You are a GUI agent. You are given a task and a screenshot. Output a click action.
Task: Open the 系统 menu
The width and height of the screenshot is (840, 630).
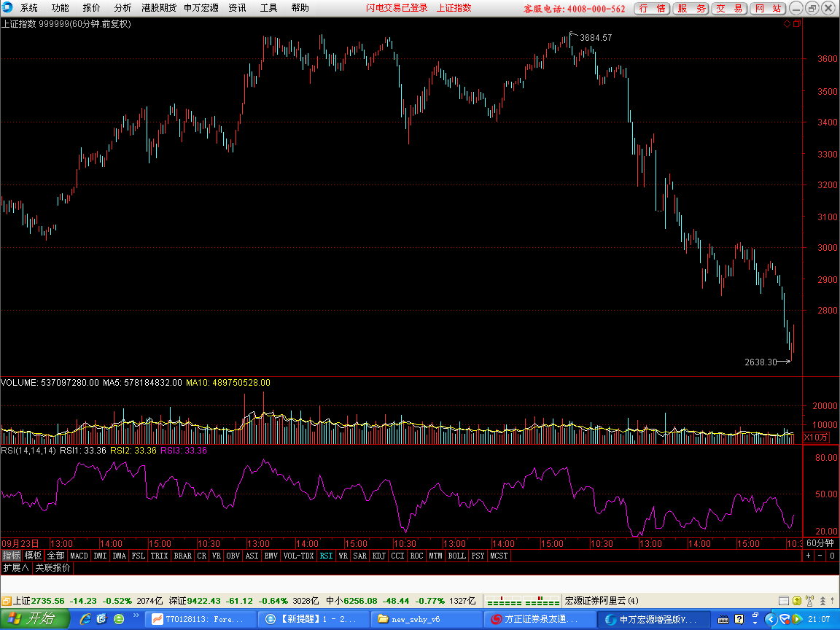pos(29,8)
